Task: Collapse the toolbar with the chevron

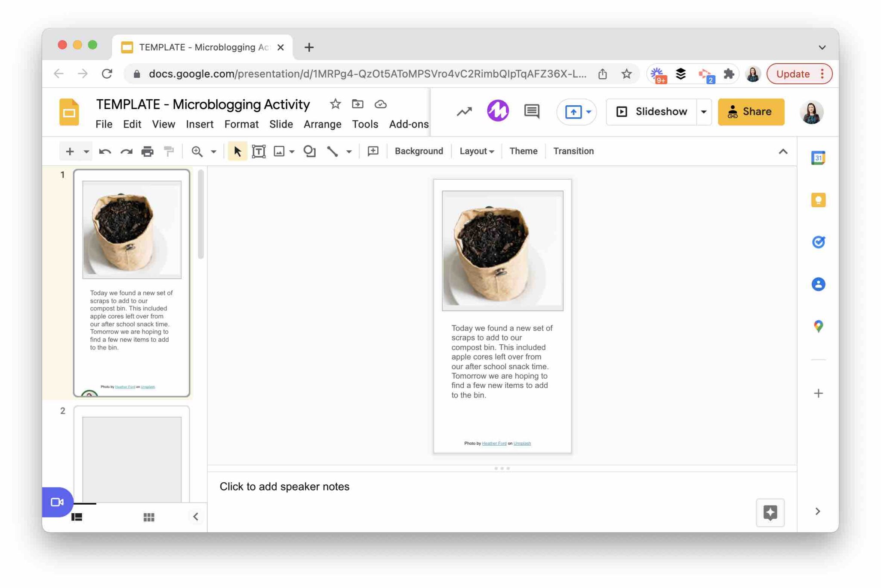Action: 783,151
